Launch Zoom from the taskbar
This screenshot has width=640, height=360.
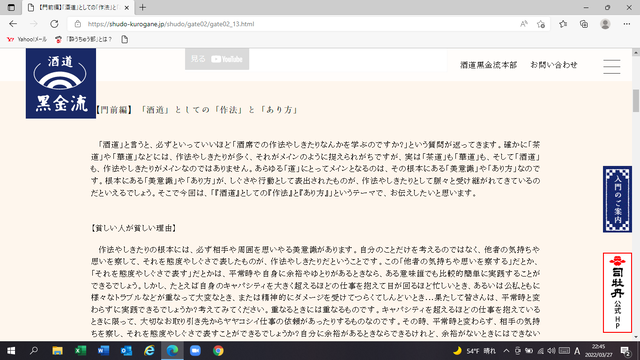click(x=195, y=351)
